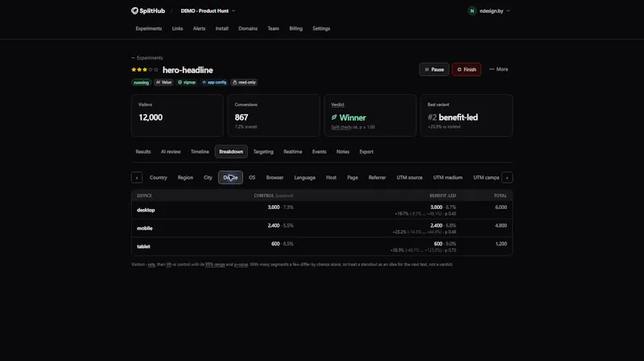
Task: Set rating to the first star
Action: (134, 70)
